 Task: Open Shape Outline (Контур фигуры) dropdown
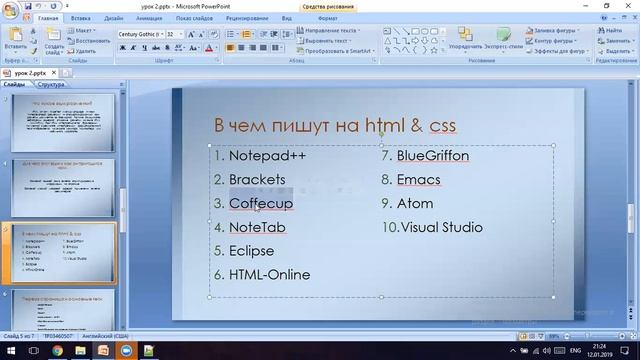coord(551,41)
